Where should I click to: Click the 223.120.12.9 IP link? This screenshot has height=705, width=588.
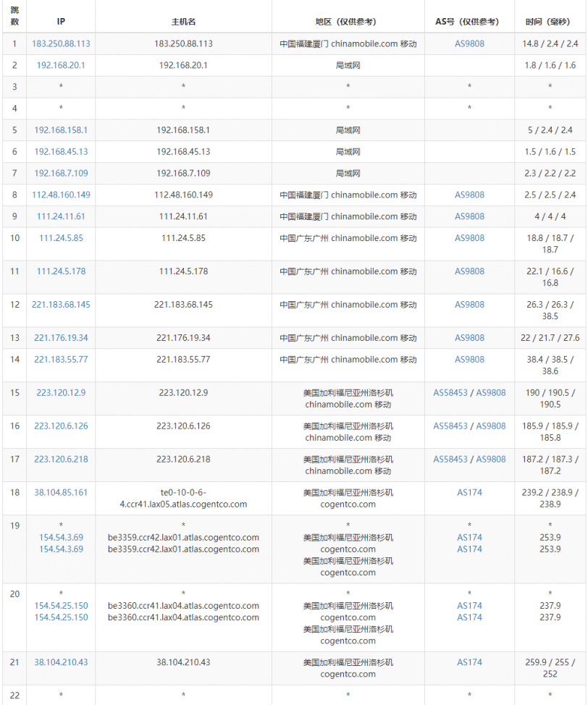61,392
